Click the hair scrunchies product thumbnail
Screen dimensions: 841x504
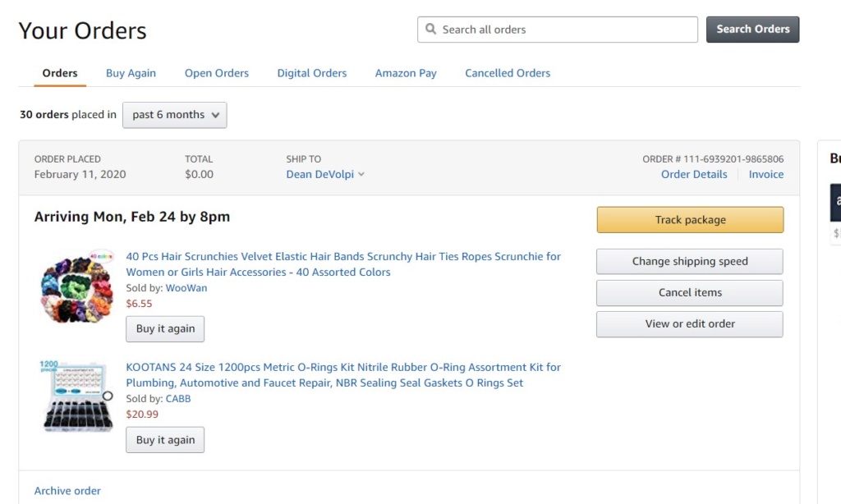point(77,286)
